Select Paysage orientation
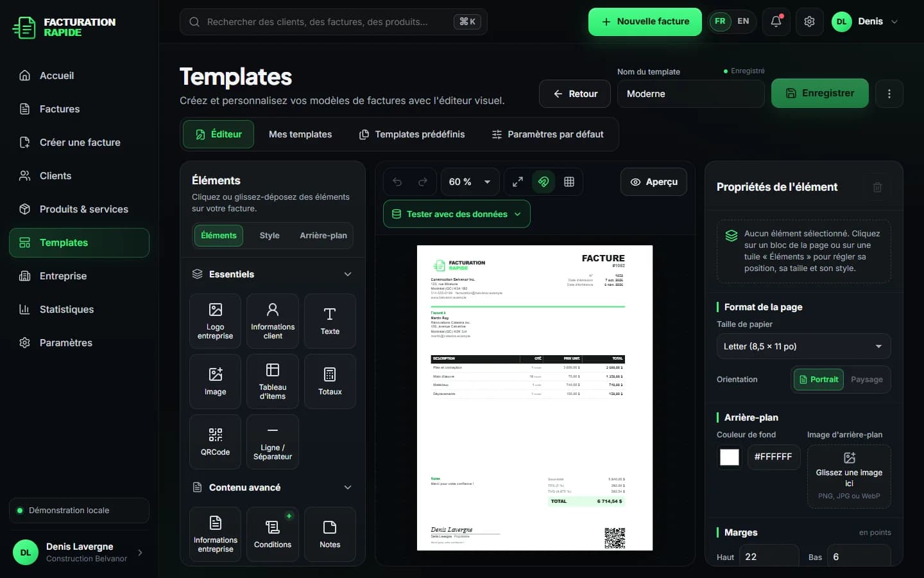 [867, 380]
